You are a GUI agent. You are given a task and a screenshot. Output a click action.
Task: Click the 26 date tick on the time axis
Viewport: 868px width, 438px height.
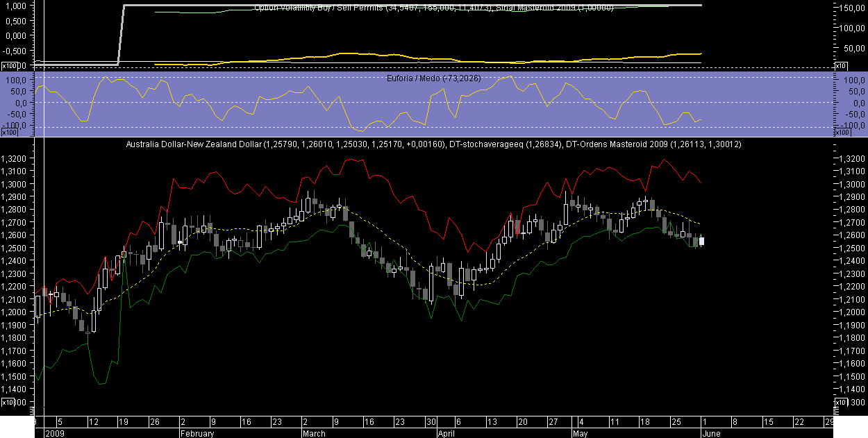pos(154,422)
